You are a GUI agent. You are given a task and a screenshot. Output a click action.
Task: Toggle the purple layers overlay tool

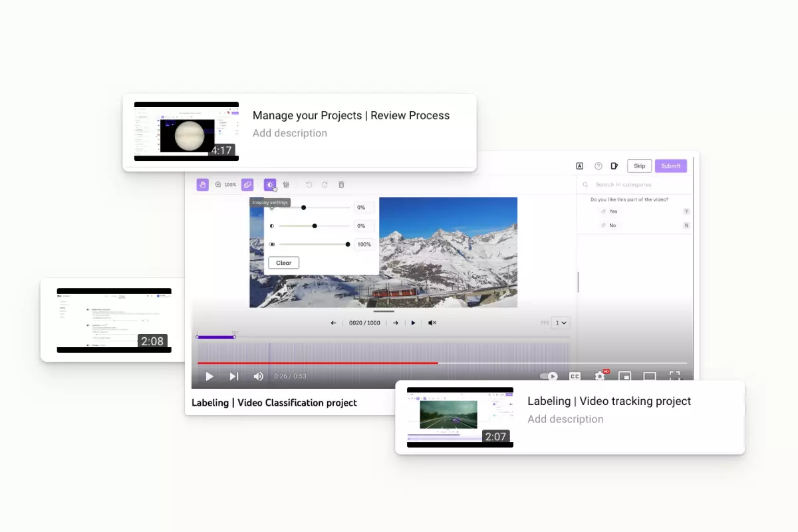click(x=247, y=185)
